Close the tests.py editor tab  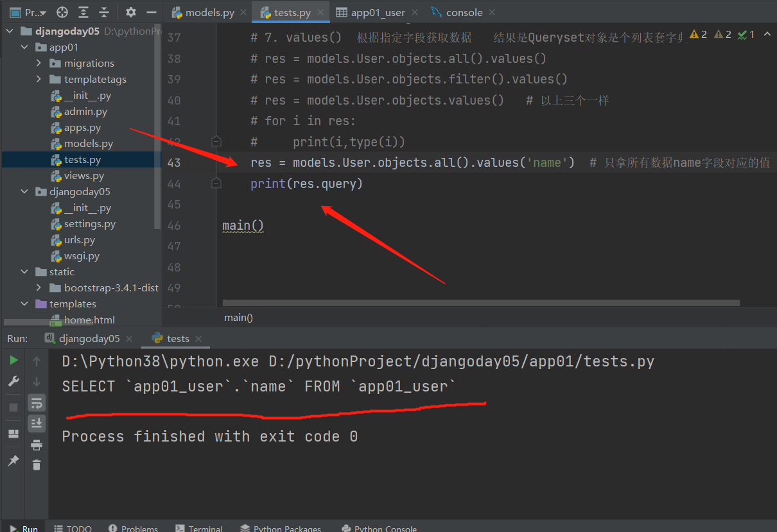[x=320, y=13]
